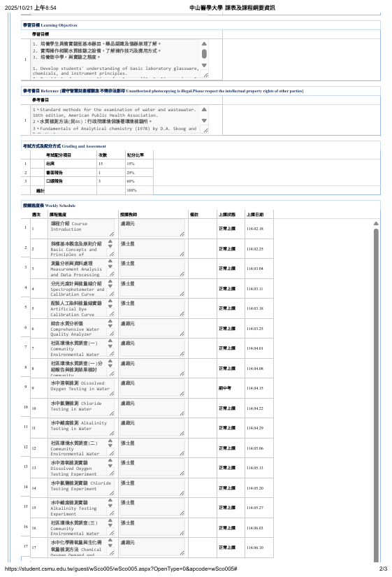Click up arrow of Basic Concepts box
392x577 pixels.
(110, 242)
